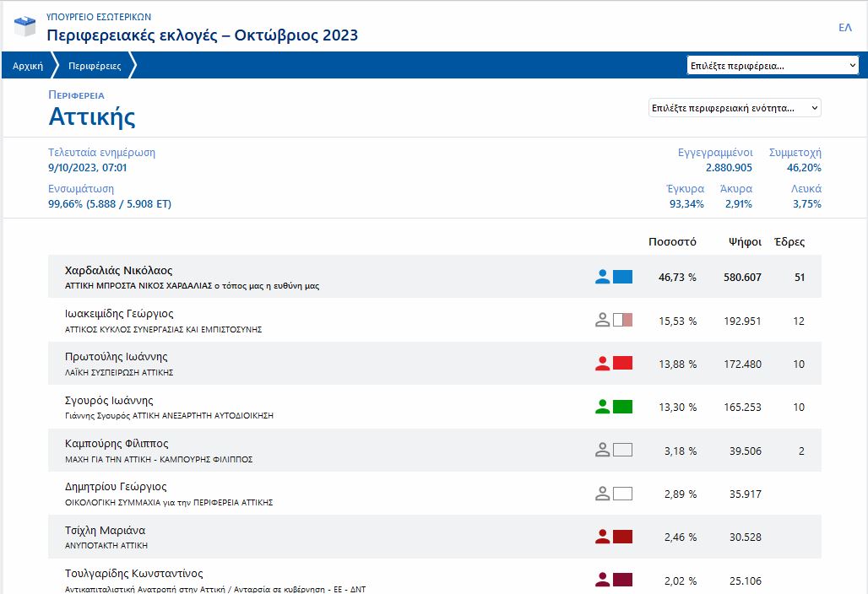Expand the 'Επιλέξτε περιφερειακή ενότητα' dropdown
The width and height of the screenshot is (868, 594).
(x=735, y=108)
